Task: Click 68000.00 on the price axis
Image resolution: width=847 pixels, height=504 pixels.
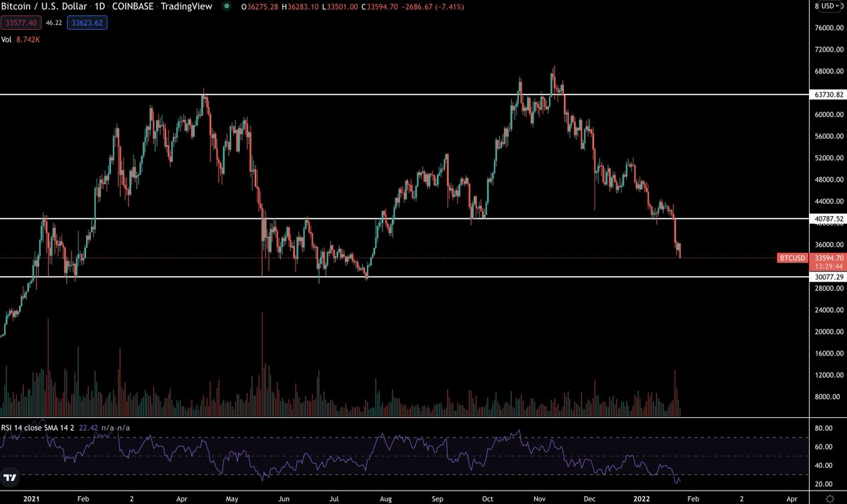Action: coord(828,71)
